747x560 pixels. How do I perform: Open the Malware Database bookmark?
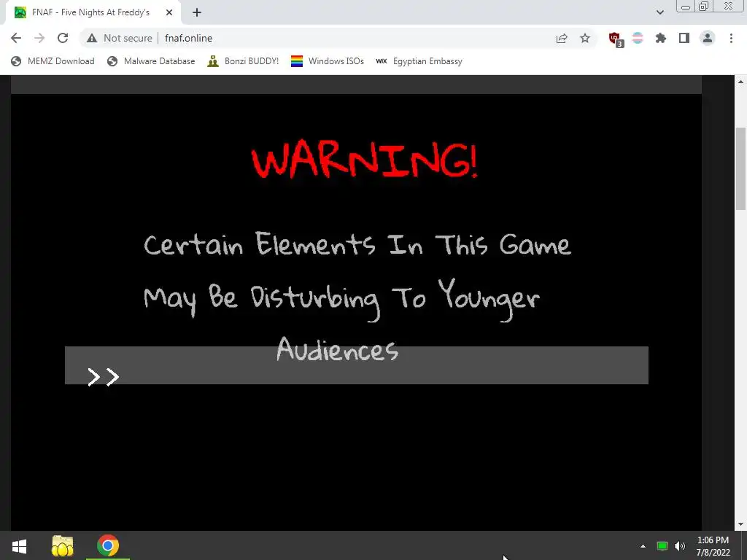[151, 61]
